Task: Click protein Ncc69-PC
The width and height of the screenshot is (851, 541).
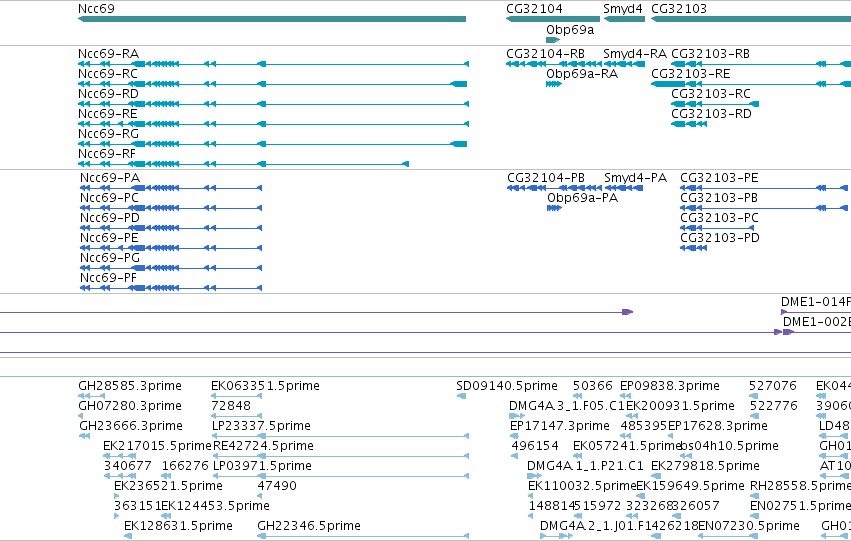Action: click(x=171, y=208)
